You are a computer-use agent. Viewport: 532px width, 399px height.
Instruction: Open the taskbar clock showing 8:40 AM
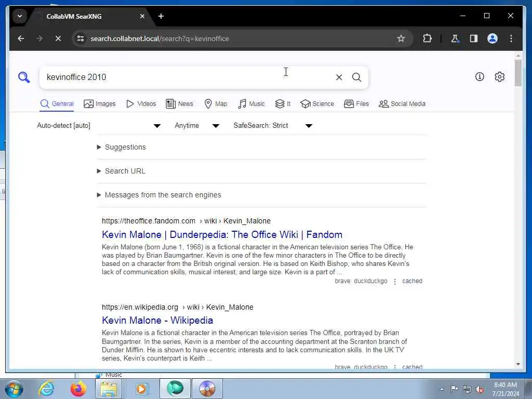tap(506, 389)
